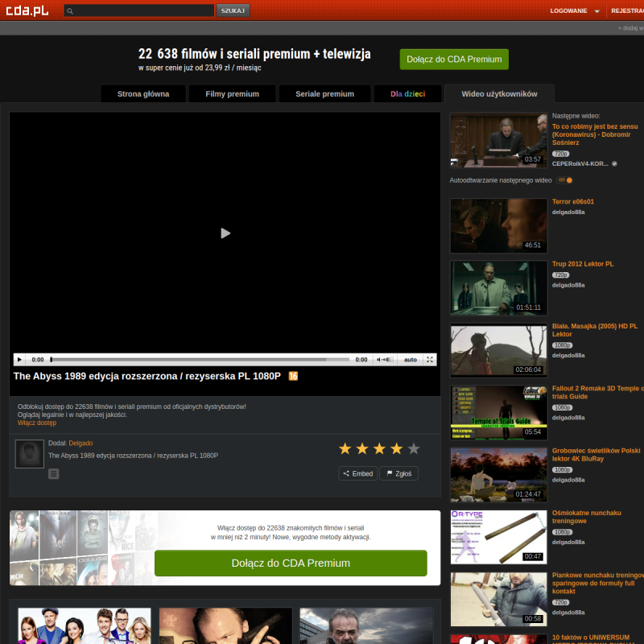Click the Biała. Masajka thumbnail

(x=499, y=350)
